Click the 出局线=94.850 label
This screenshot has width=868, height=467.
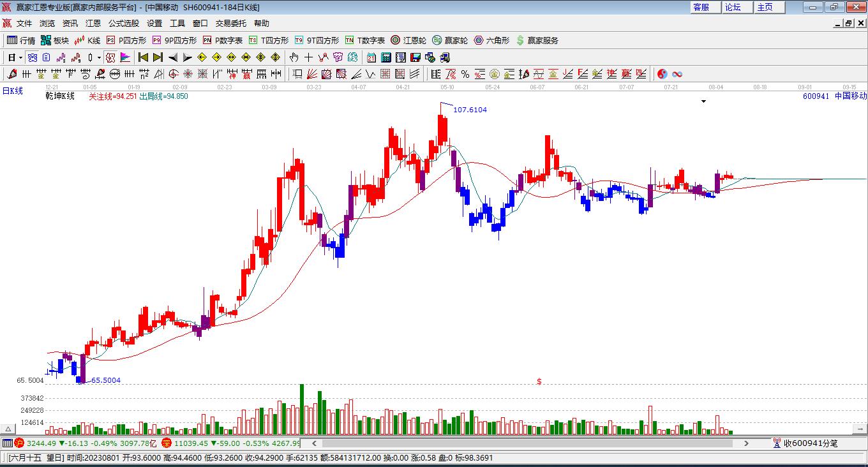click(x=163, y=96)
